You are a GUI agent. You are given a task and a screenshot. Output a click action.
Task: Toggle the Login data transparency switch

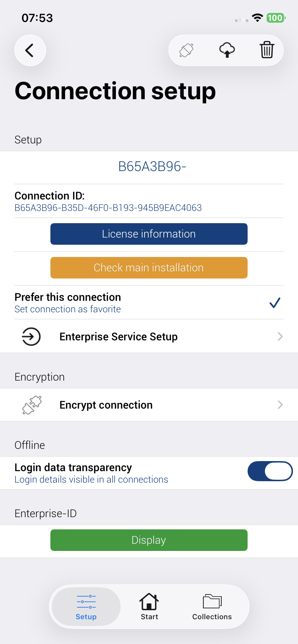[x=270, y=471]
